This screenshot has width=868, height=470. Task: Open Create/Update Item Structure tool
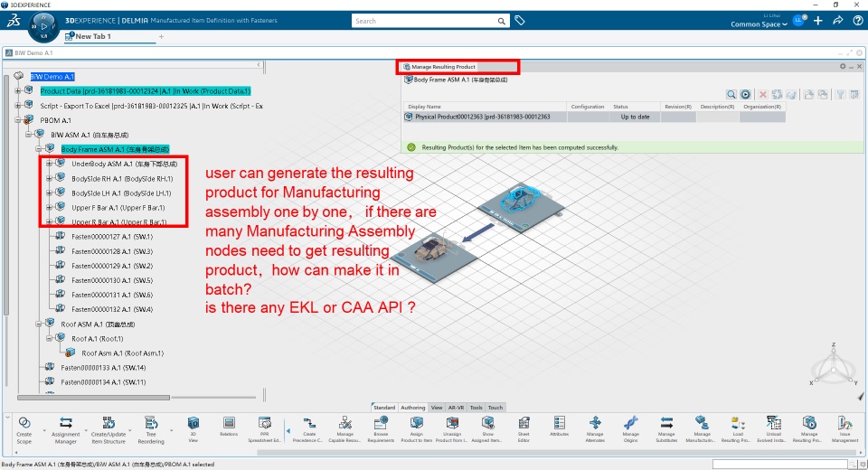pos(108,429)
